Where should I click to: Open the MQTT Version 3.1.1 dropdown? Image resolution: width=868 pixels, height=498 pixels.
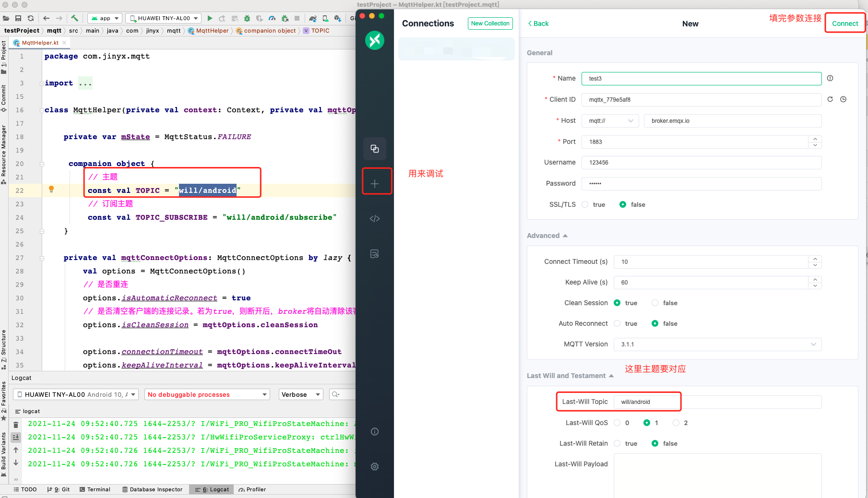(x=718, y=344)
